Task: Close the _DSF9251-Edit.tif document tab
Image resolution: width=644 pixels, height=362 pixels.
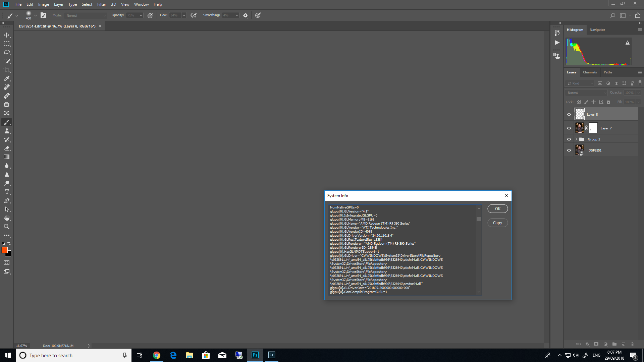Action: pos(100,26)
